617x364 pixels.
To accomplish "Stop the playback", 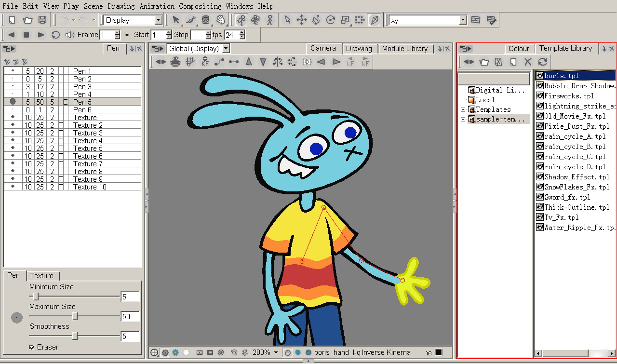I will 27,35.
